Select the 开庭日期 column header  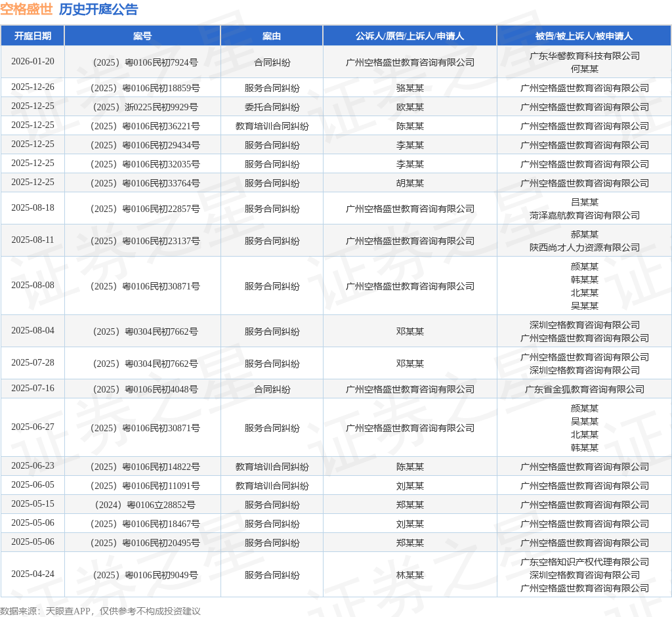pos(33,36)
